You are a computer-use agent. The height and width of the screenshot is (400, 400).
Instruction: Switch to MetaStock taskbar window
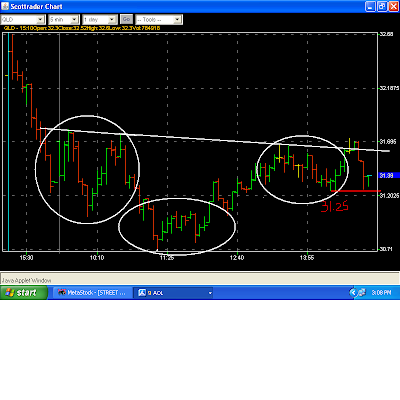point(92,293)
